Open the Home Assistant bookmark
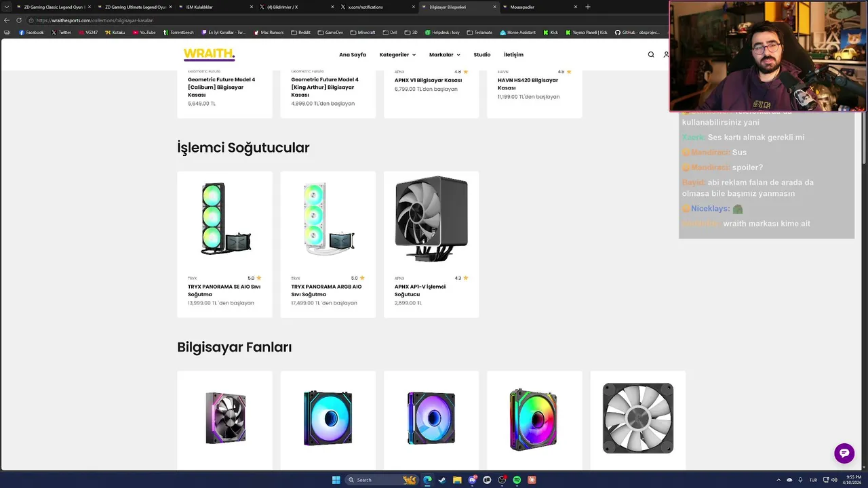The image size is (868, 488). 518,32
